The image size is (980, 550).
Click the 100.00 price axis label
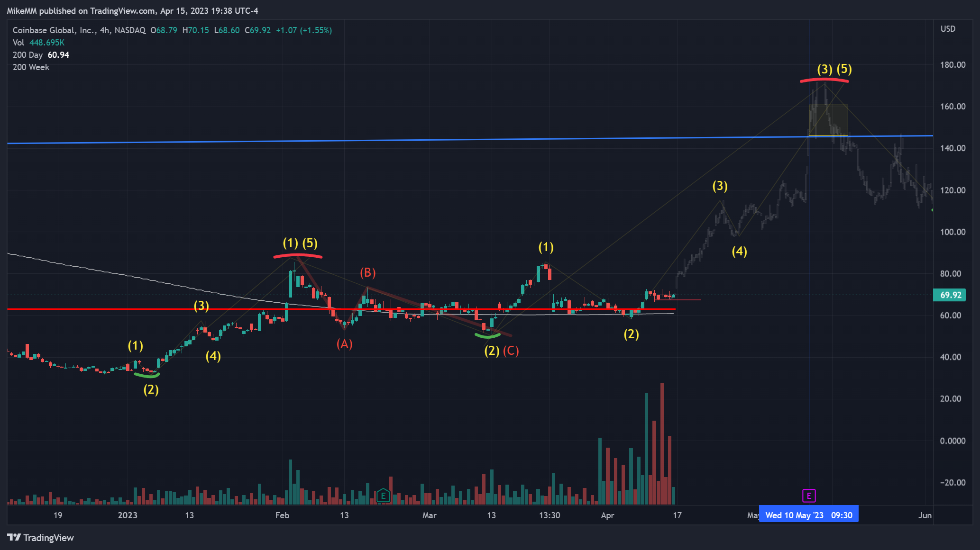click(x=953, y=232)
